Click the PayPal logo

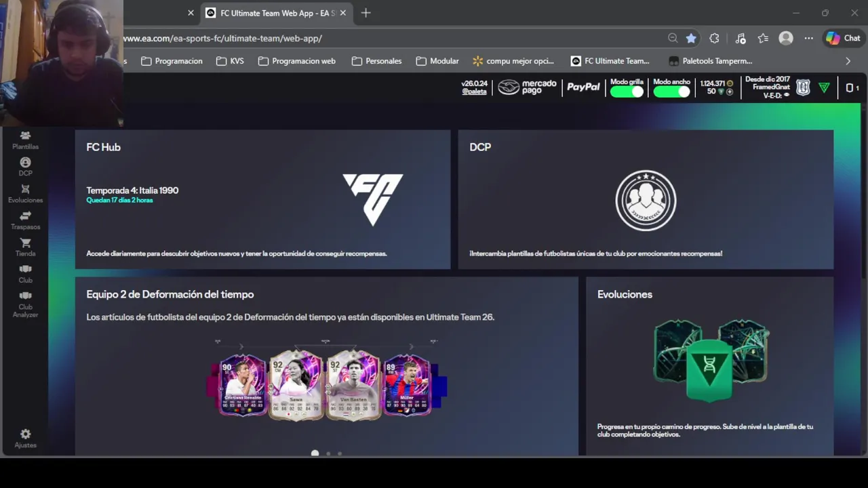(x=583, y=87)
